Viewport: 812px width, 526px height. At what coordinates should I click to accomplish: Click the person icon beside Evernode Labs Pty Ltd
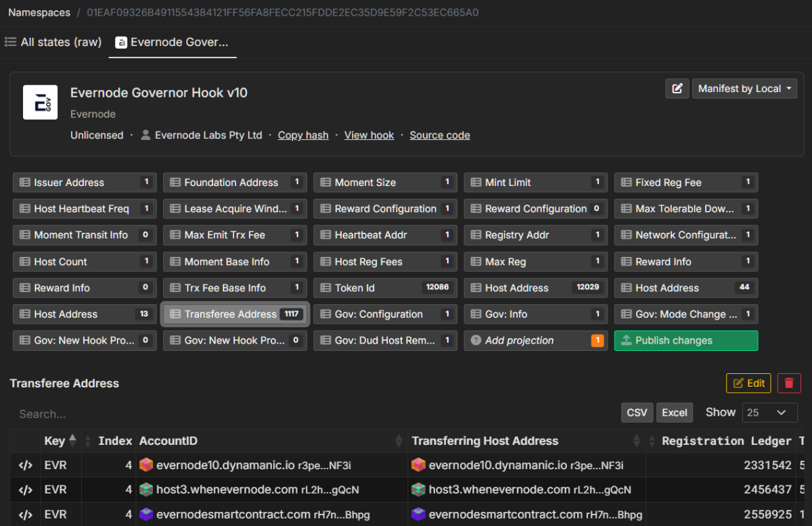tap(145, 135)
